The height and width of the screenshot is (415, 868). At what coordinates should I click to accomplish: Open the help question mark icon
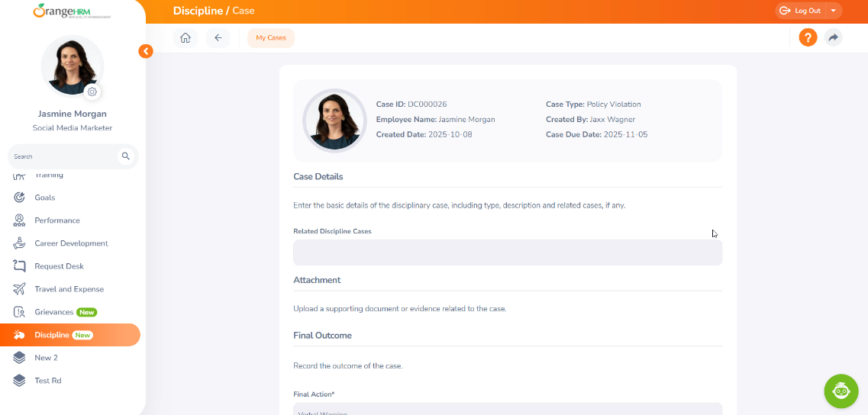[x=808, y=37]
